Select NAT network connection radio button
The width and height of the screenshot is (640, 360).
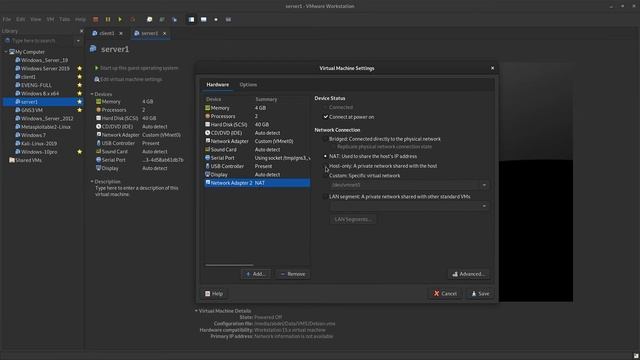[x=325, y=156]
